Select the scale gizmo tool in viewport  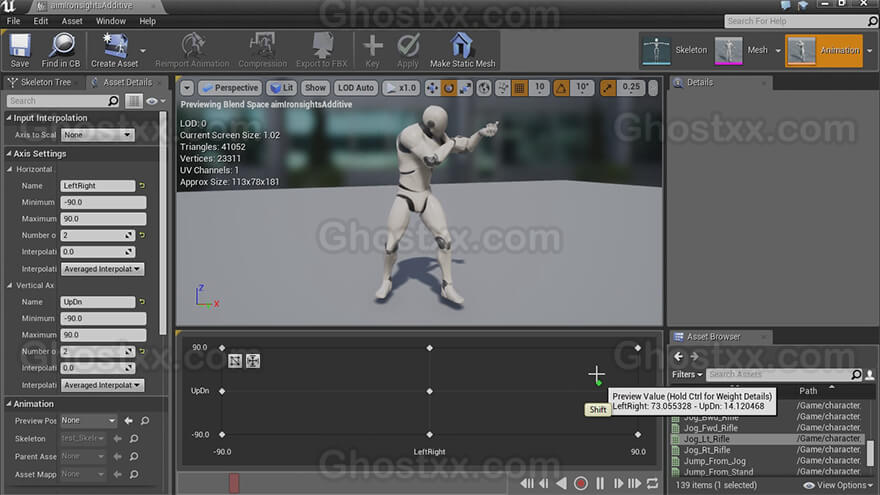pos(465,88)
